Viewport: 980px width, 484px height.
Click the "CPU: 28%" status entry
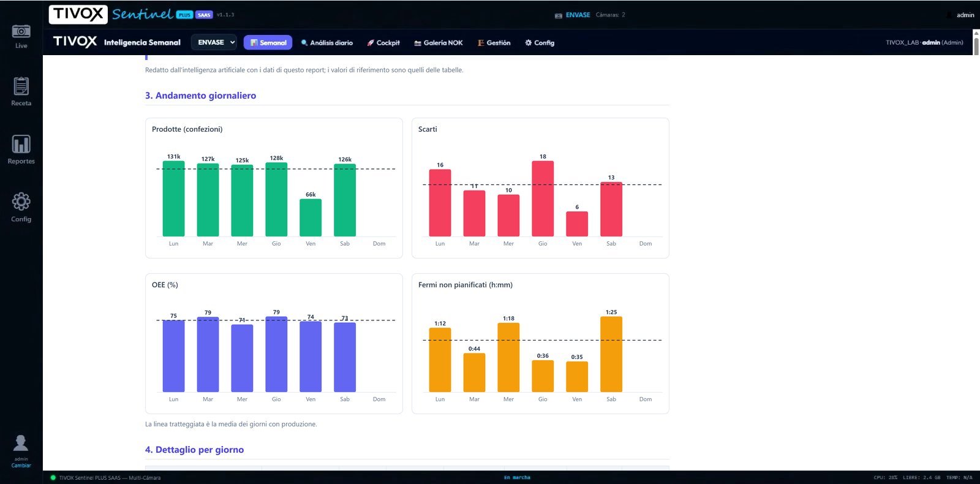(x=886, y=478)
